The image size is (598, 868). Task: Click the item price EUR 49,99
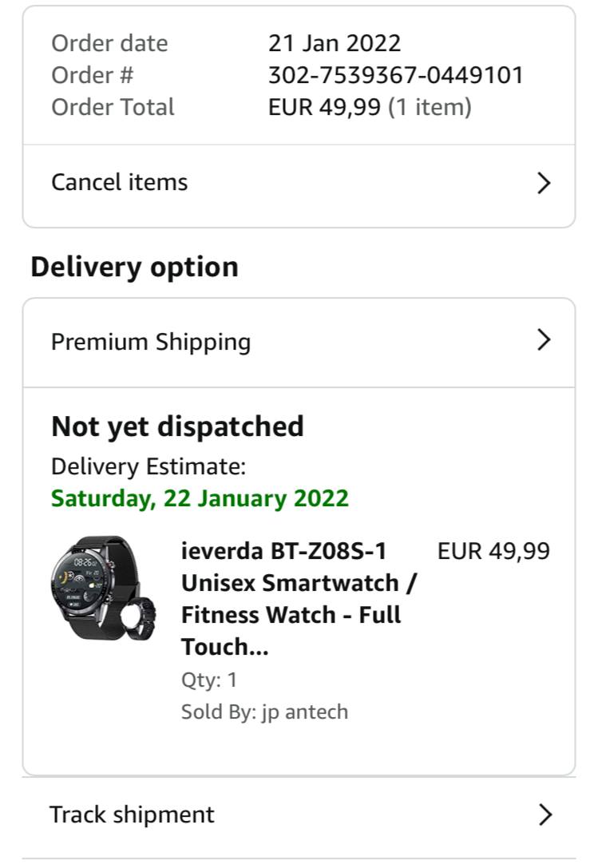pyautogui.click(x=493, y=551)
